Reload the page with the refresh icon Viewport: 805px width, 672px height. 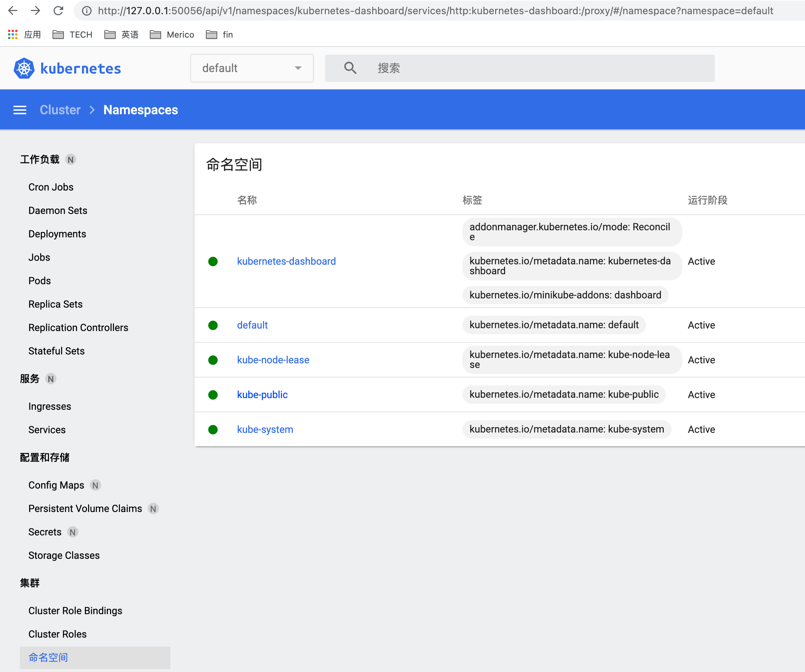(x=58, y=11)
